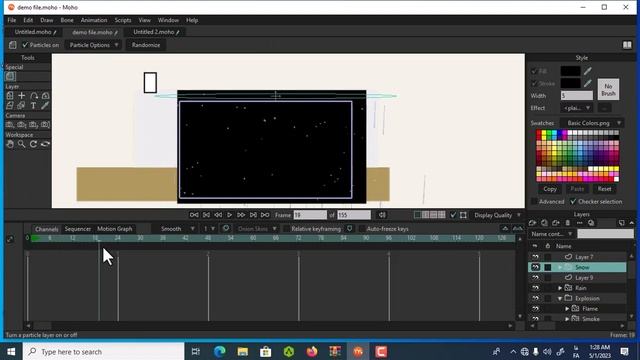This screenshot has width=640, height=360.
Task: Click the Play button
Action: coord(229,215)
